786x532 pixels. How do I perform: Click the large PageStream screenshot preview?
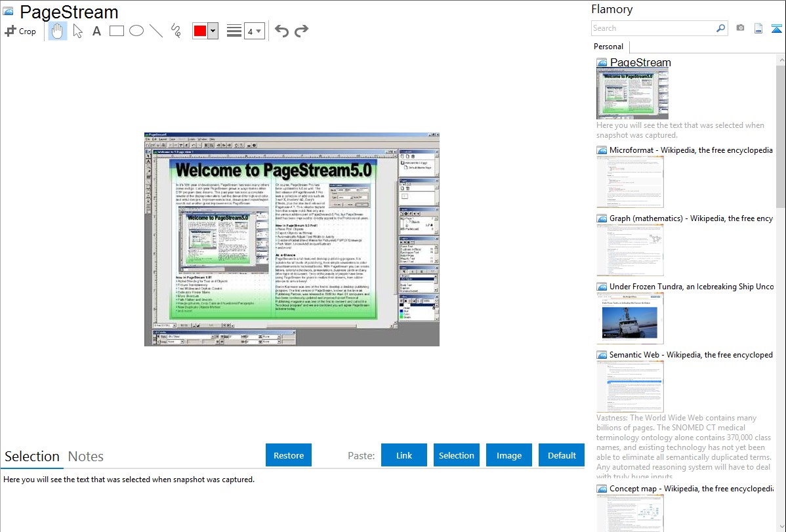[292, 239]
